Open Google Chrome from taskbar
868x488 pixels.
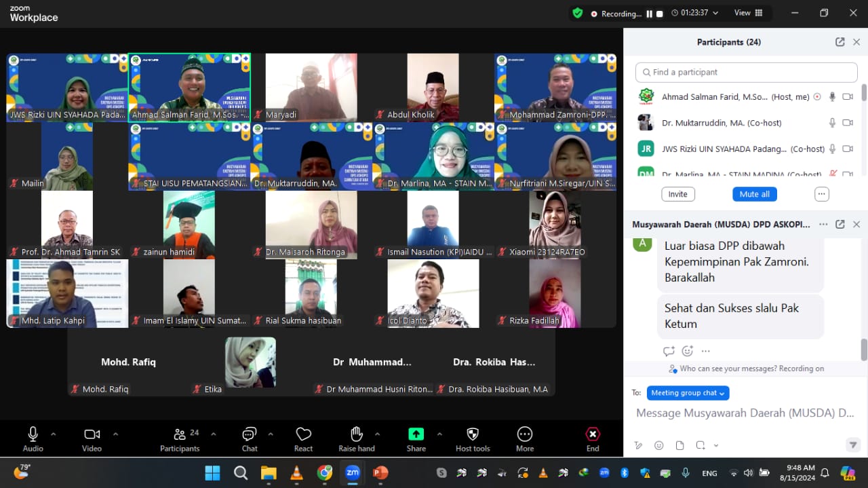point(325,472)
